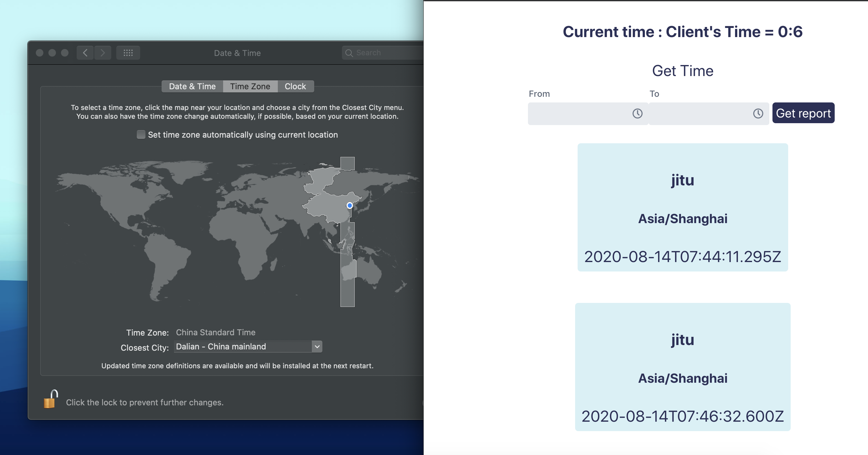Click the first jitu Asia/Shanghai card
The width and height of the screenshot is (868, 455).
pyautogui.click(x=683, y=207)
